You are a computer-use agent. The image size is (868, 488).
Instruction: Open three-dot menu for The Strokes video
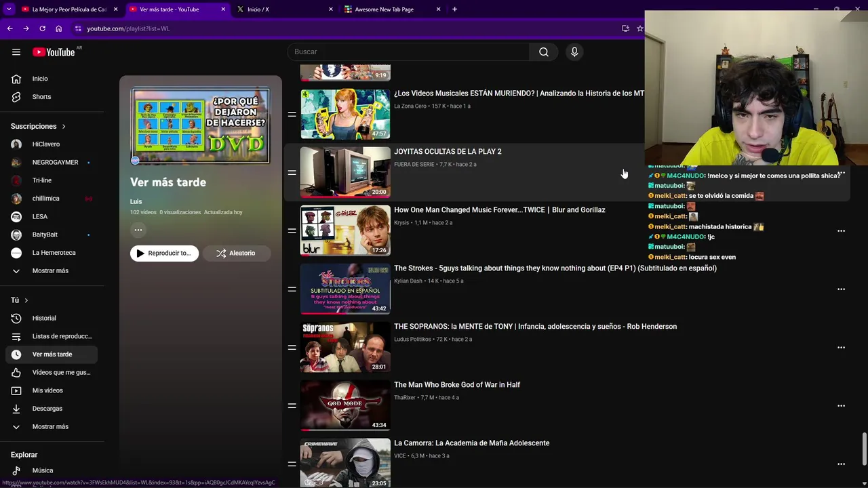[841, 289]
